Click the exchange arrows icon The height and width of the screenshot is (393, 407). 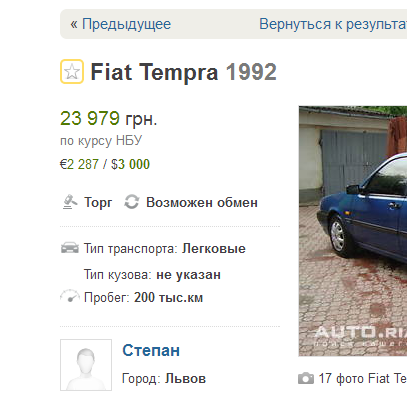click(132, 202)
